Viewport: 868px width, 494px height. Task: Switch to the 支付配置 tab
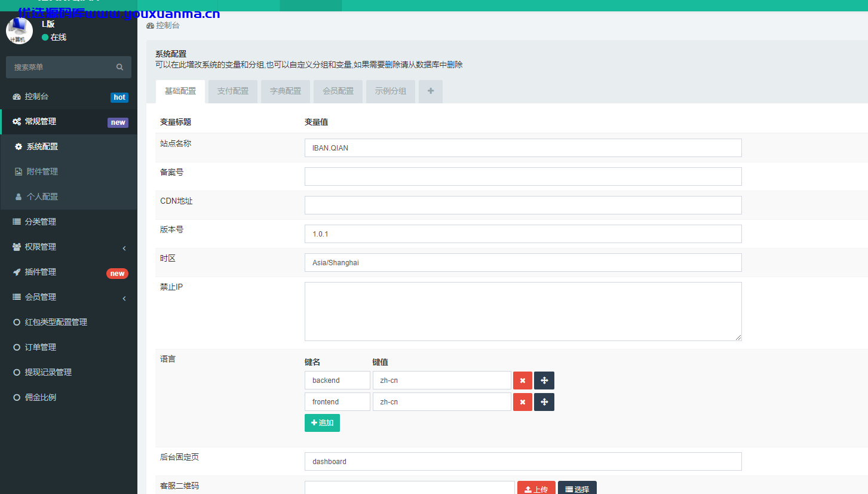pyautogui.click(x=233, y=91)
